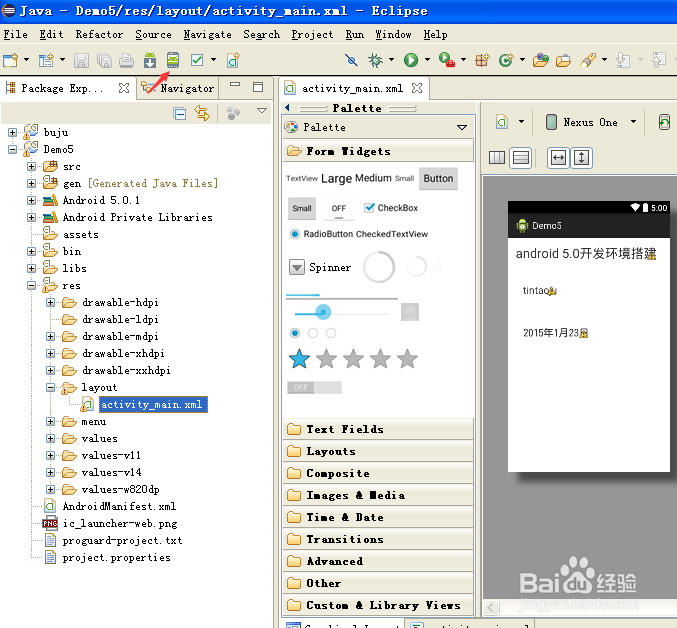Screen dimensions: 677x628
Task: Select the OFF Switch widget
Action: click(x=314, y=388)
